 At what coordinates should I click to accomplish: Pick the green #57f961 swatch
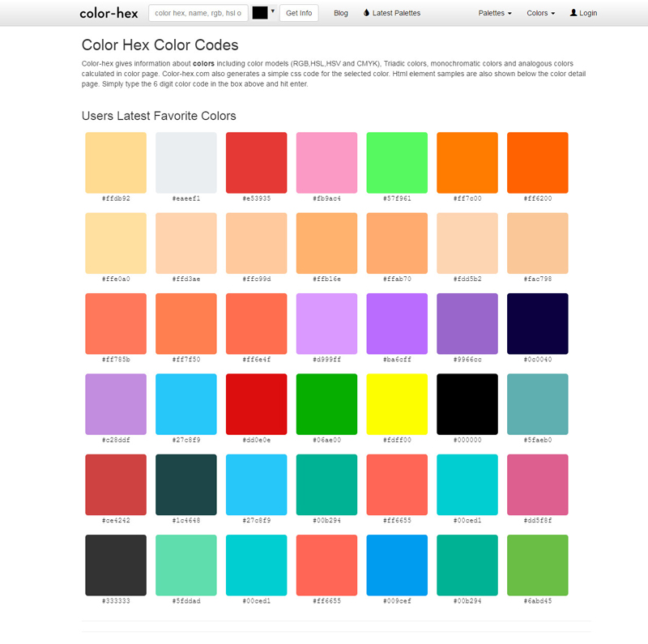pos(397,162)
